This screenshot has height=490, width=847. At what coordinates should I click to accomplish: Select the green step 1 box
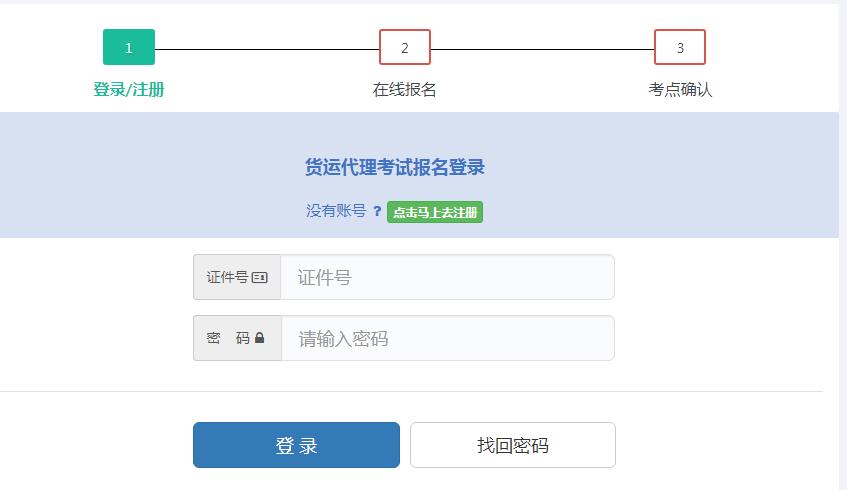129,47
